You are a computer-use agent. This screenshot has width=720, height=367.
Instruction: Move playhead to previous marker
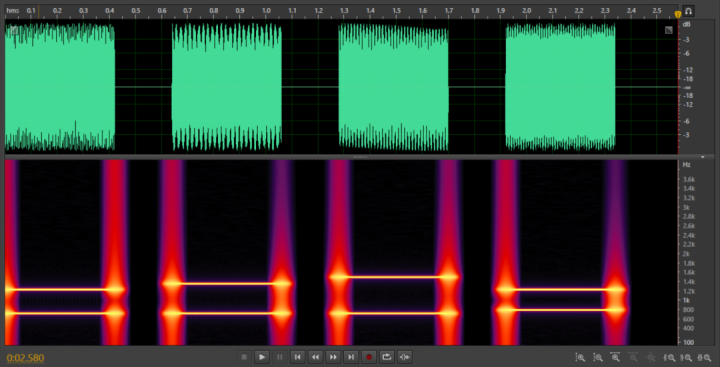[x=298, y=357]
